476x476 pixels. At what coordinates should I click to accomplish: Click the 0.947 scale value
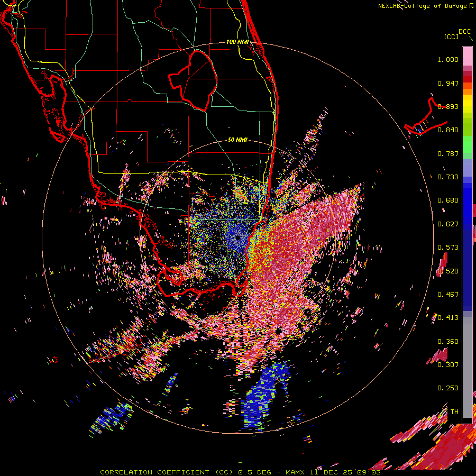coord(448,83)
